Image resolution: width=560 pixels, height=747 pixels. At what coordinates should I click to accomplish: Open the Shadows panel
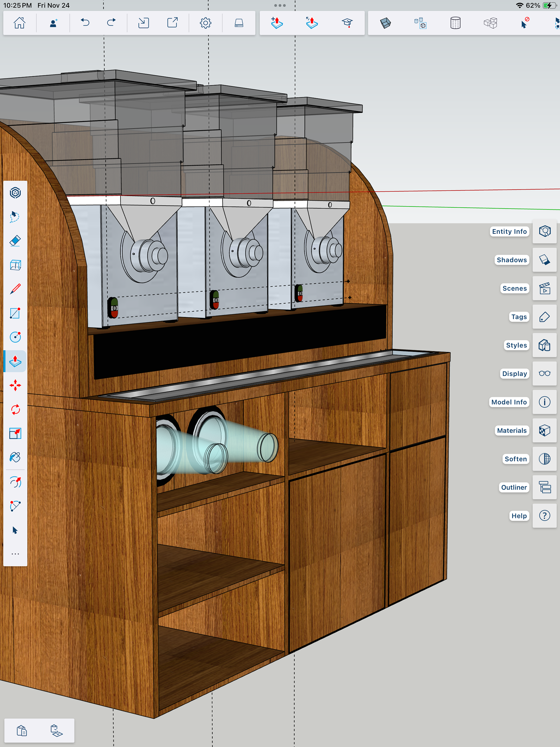click(x=544, y=260)
